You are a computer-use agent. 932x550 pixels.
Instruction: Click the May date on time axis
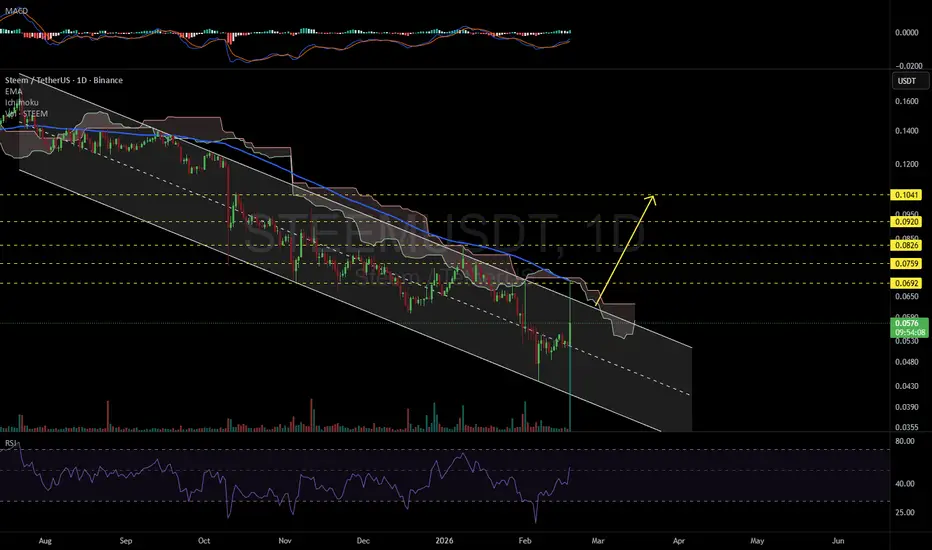click(x=757, y=541)
